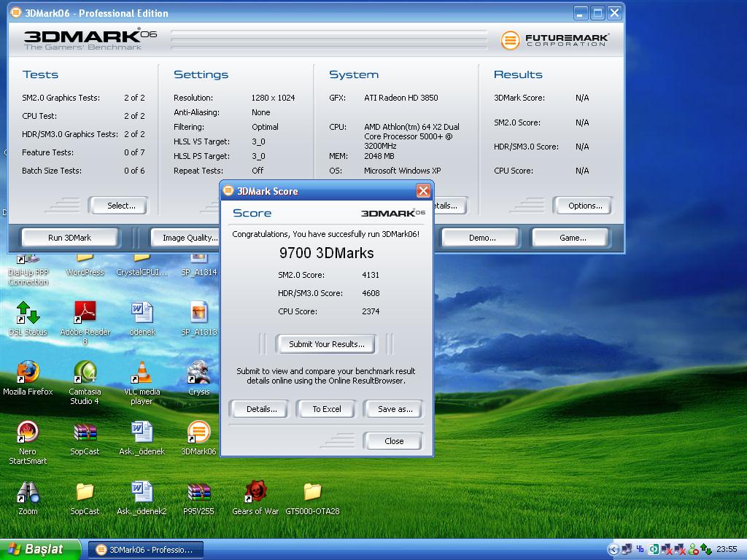Open the ödenek Word document icon
Viewport: 747px width, 560px height.
point(142,318)
